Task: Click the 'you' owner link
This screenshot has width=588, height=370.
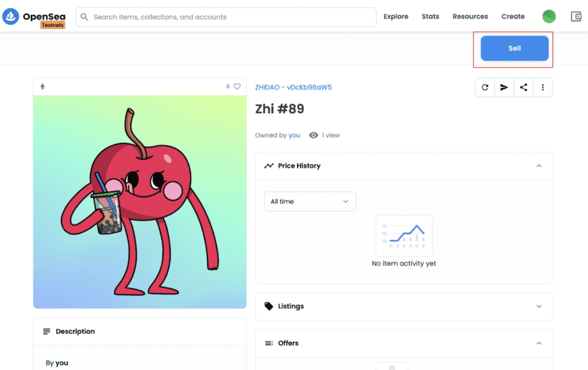Action: [294, 135]
